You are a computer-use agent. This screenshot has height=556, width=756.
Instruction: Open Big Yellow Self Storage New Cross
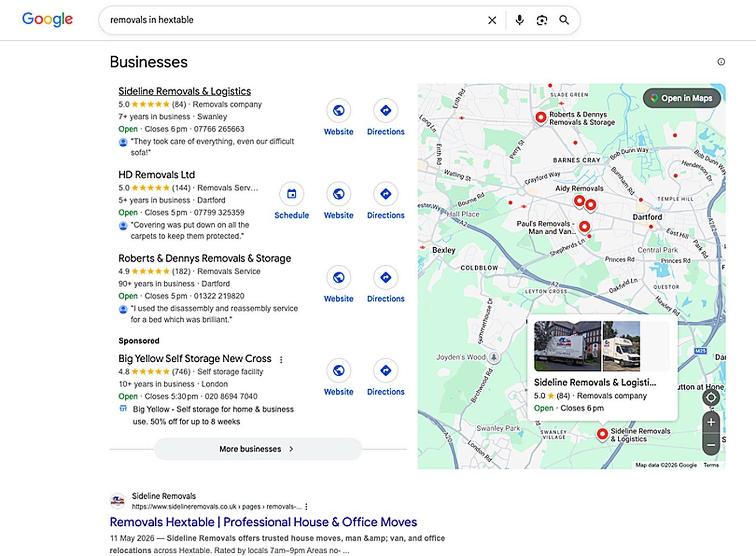195,358
